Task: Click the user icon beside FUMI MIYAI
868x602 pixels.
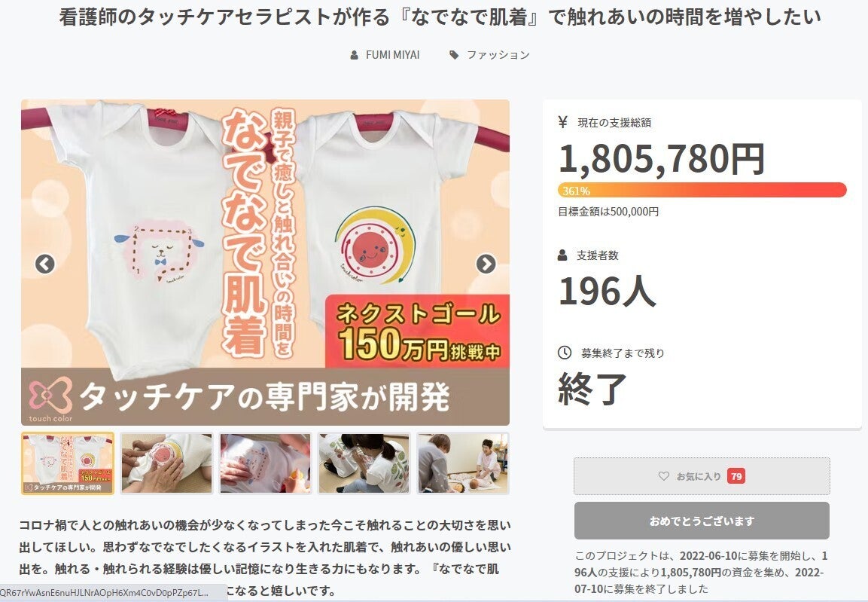Action: [355, 55]
